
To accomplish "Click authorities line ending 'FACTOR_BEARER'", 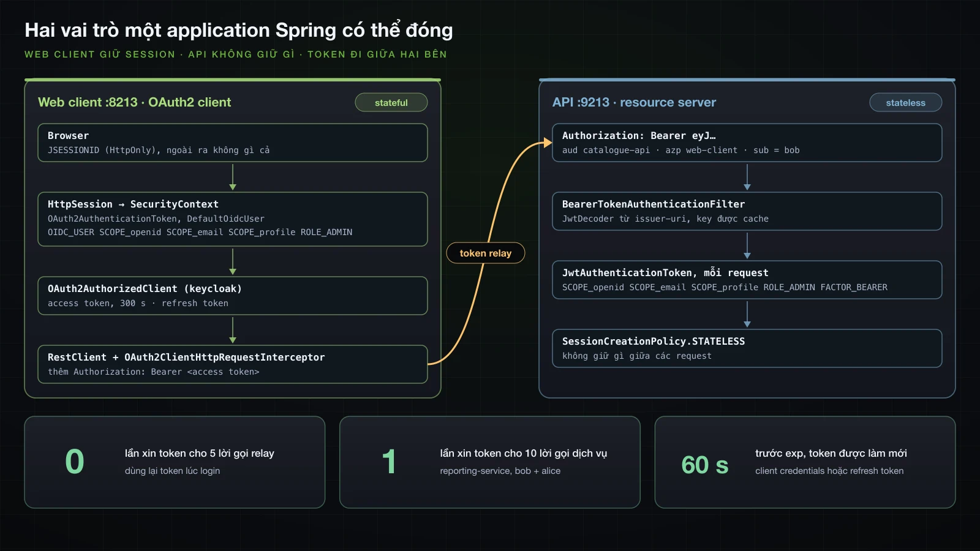I will pos(725,287).
